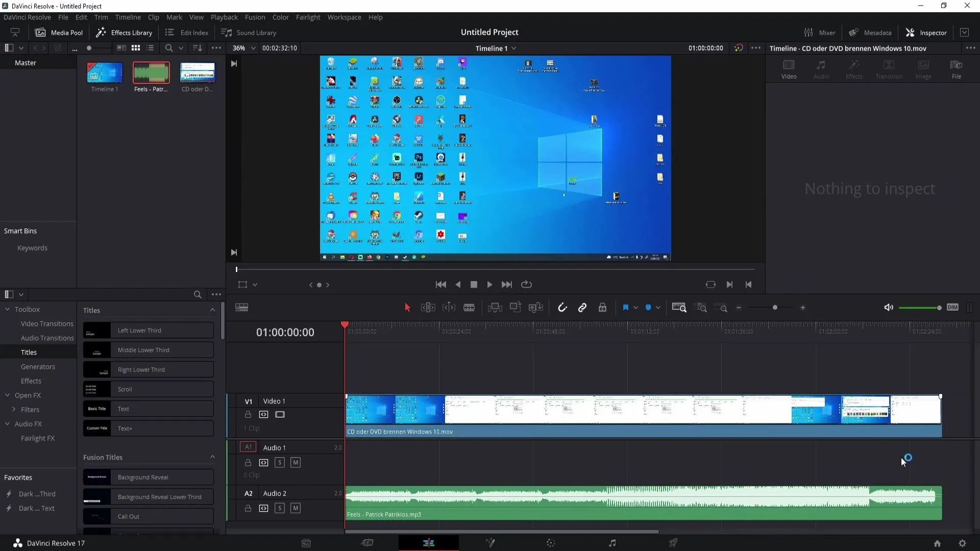Open the Fusion menu
Image resolution: width=980 pixels, height=551 pixels.
(255, 17)
